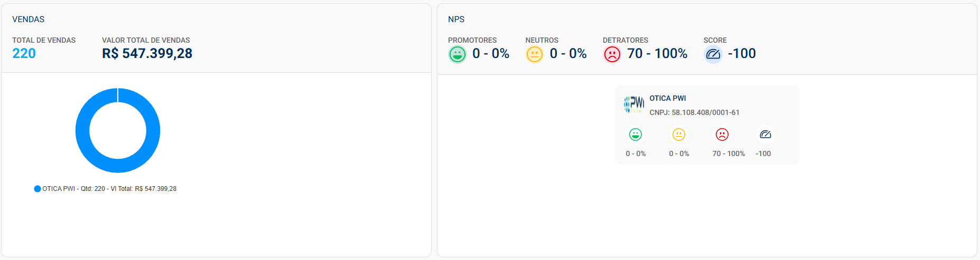Click the yellow Neutros face icon
The width and height of the screenshot is (980, 260).
coord(534,54)
